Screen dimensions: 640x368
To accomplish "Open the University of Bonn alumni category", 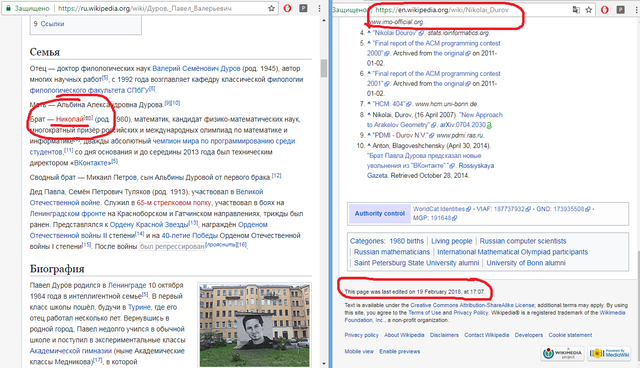I will pos(526,263).
